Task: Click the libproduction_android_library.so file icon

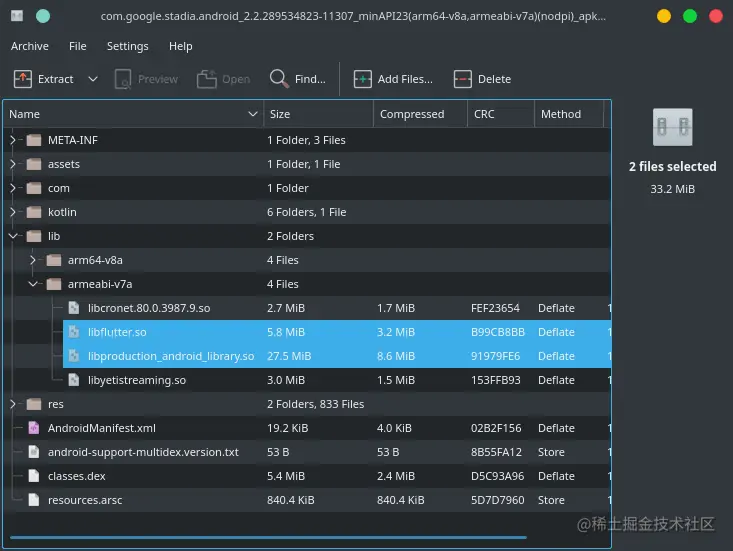Action: pos(74,356)
